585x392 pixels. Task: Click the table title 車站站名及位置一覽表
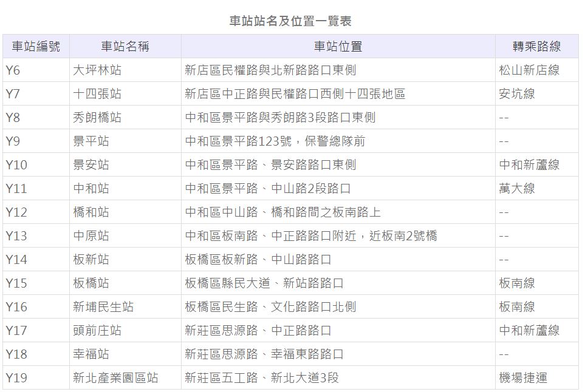(x=290, y=21)
